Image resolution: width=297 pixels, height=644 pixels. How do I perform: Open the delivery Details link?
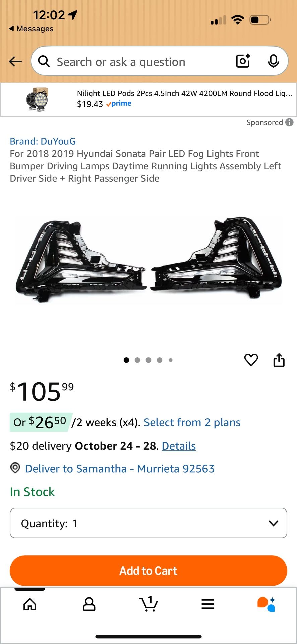click(179, 446)
